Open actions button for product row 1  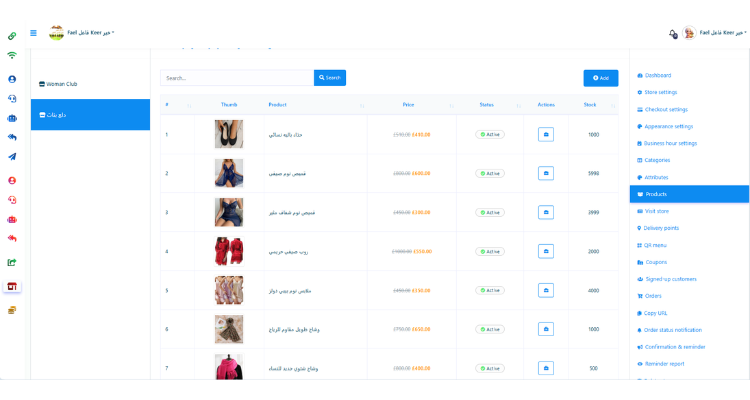(x=545, y=134)
